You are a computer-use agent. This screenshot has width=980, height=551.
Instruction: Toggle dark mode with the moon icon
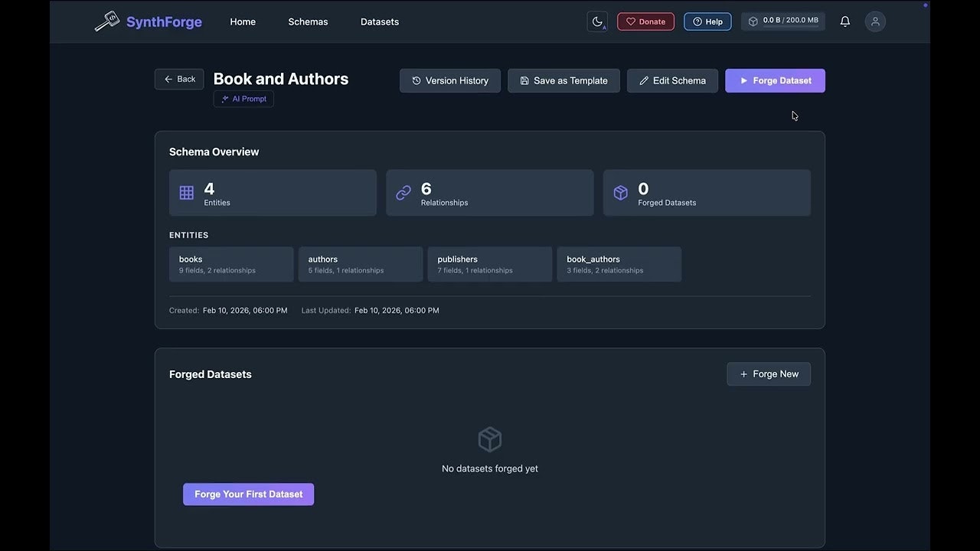point(597,21)
